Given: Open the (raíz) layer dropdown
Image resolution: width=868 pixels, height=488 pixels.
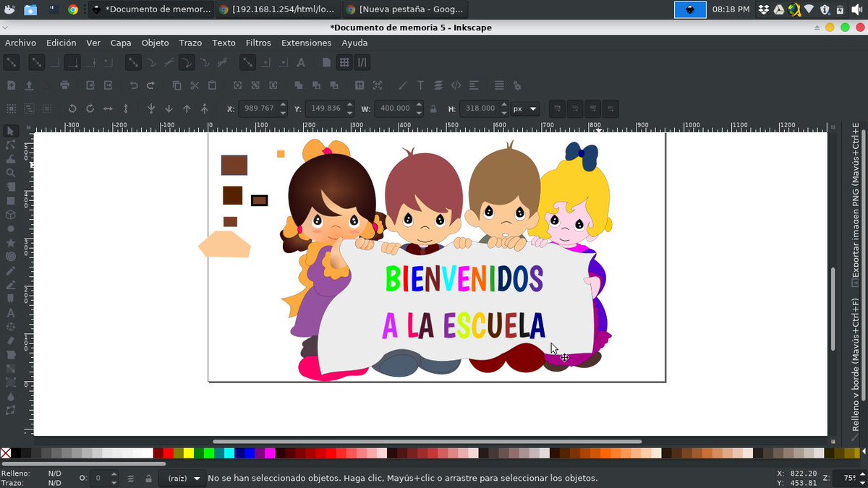Looking at the screenshot, I should (x=183, y=479).
